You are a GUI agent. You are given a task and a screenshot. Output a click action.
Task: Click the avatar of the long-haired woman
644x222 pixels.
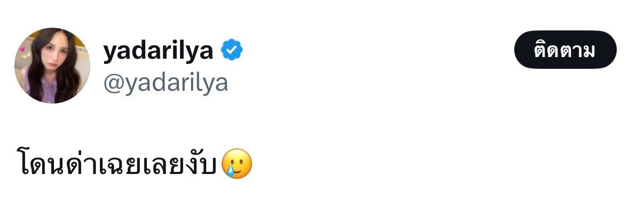click(x=52, y=66)
